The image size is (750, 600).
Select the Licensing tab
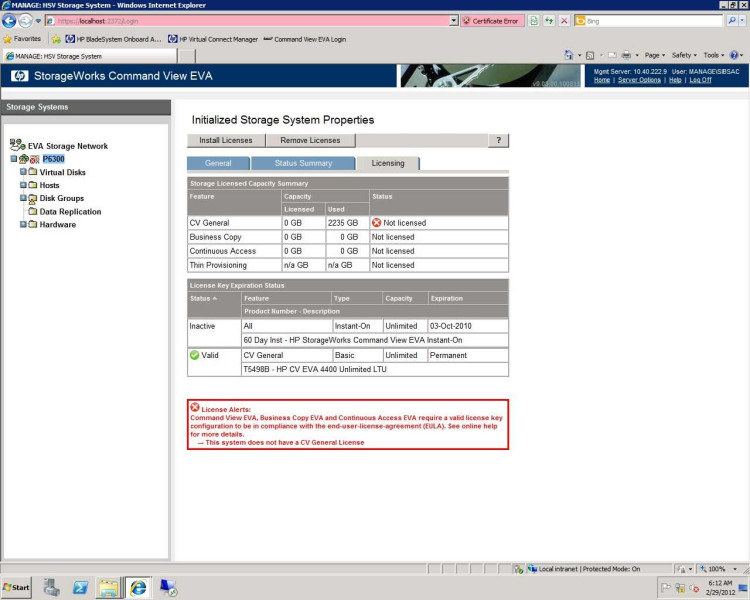(388, 163)
